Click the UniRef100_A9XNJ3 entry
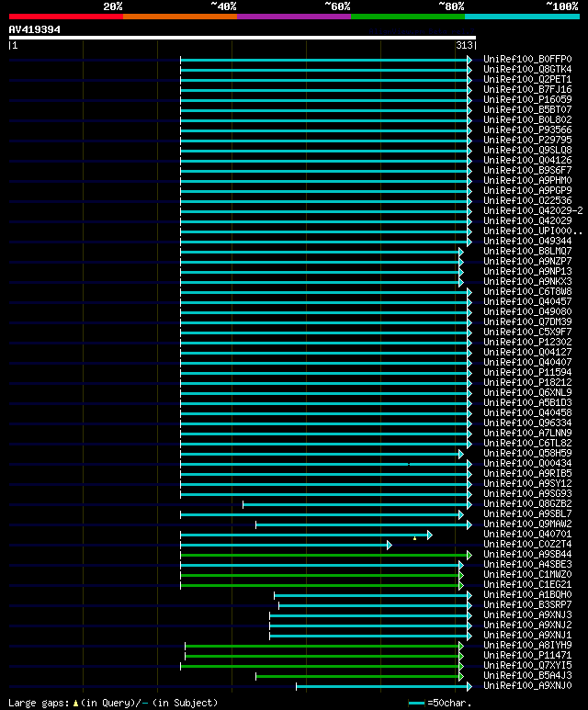 coord(527,614)
